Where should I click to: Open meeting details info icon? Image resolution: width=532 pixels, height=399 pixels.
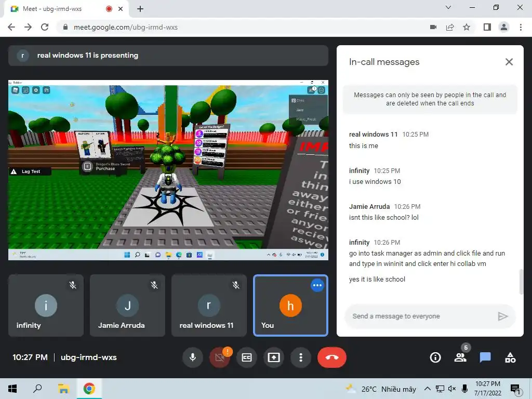[x=435, y=357]
